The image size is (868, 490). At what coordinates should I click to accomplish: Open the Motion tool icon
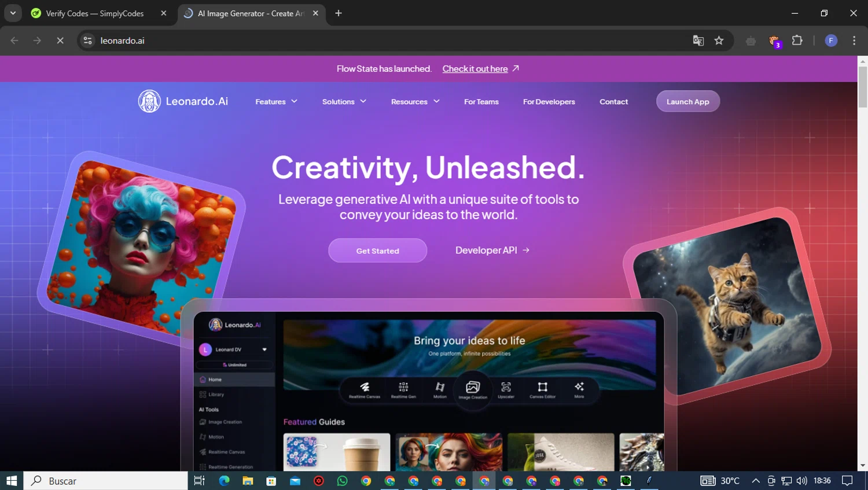coord(440,390)
